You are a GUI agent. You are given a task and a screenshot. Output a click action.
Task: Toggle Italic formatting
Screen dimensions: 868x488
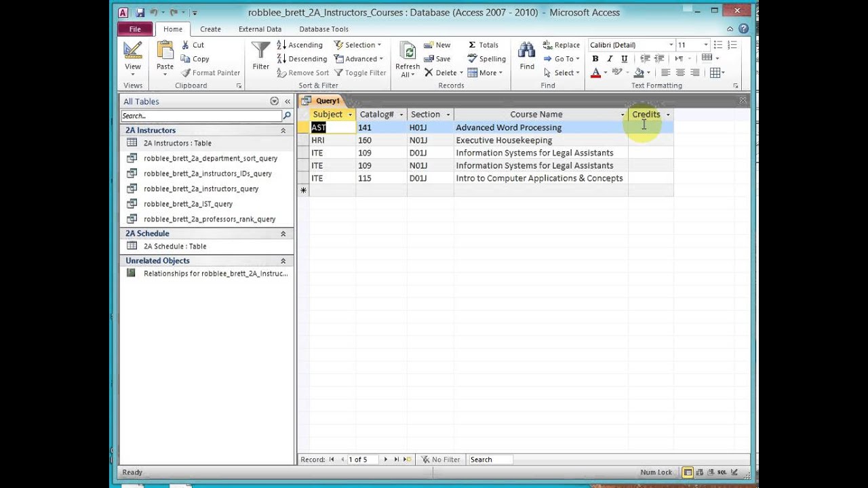610,59
